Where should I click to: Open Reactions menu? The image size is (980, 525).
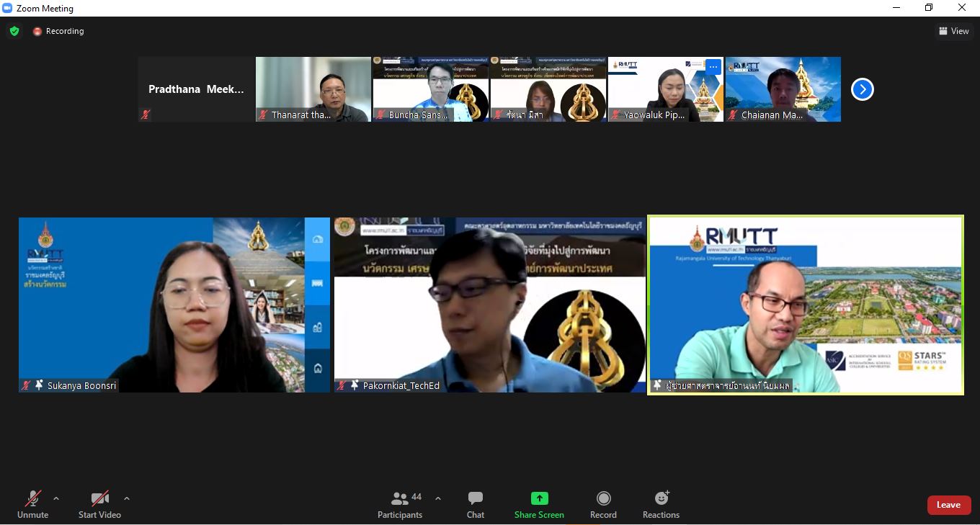pos(661,505)
